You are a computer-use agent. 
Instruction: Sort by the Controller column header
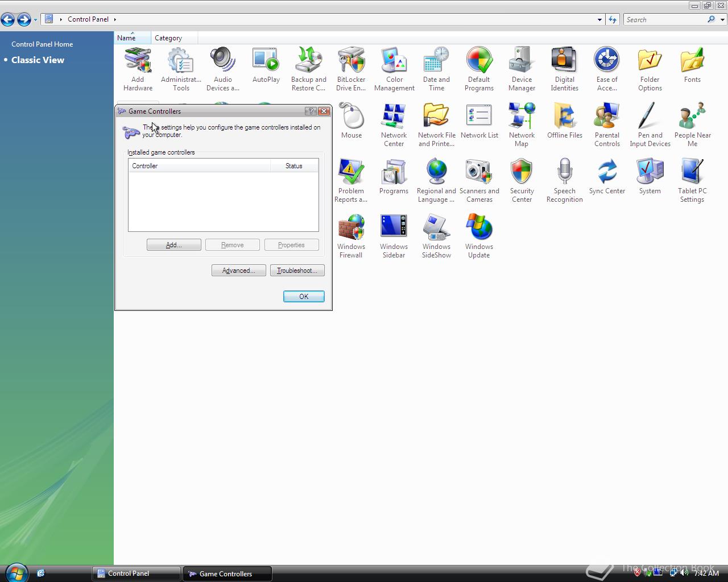pos(199,166)
